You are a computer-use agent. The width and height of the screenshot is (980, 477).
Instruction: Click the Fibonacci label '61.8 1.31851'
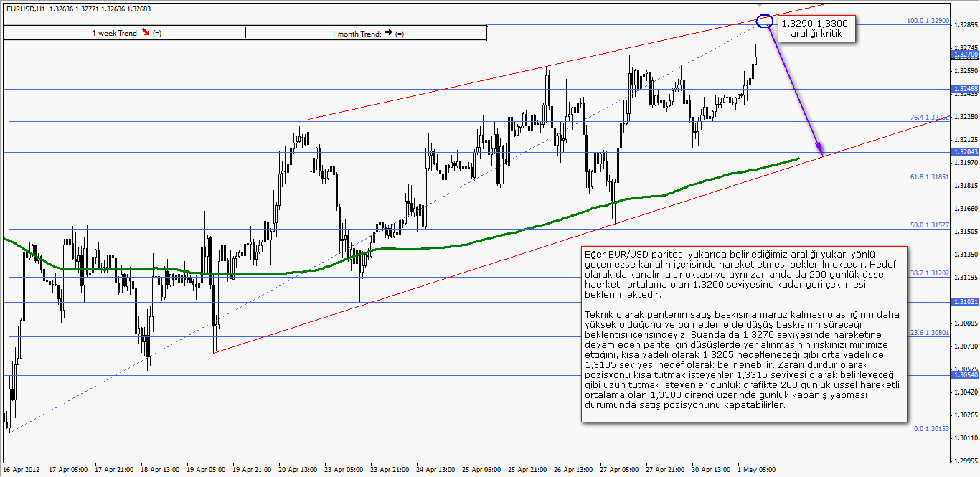(930, 176)
